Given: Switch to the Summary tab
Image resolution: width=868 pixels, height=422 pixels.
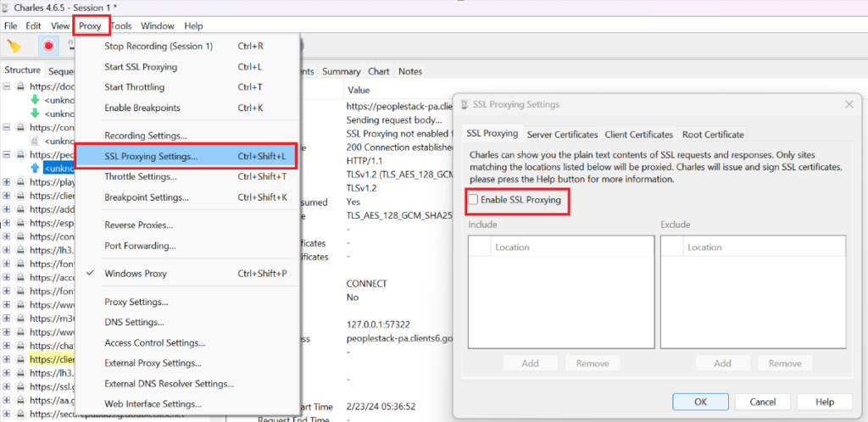Looking at the screenshot, I should 341,71.
